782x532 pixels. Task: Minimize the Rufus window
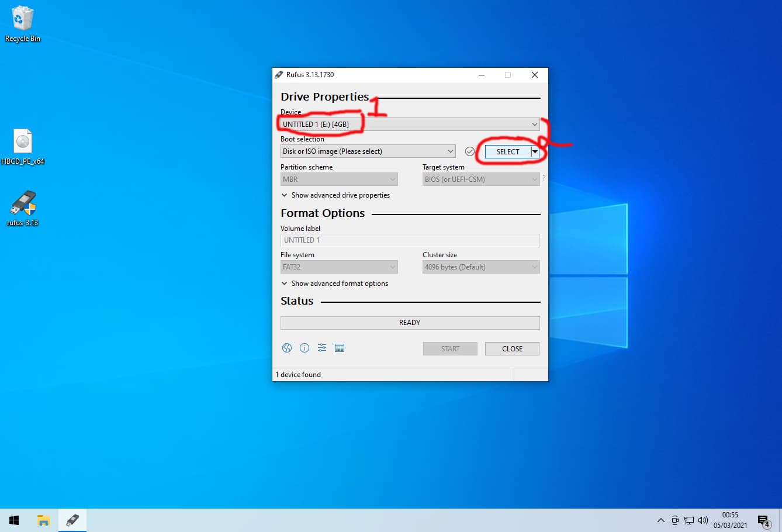(482, 75)
